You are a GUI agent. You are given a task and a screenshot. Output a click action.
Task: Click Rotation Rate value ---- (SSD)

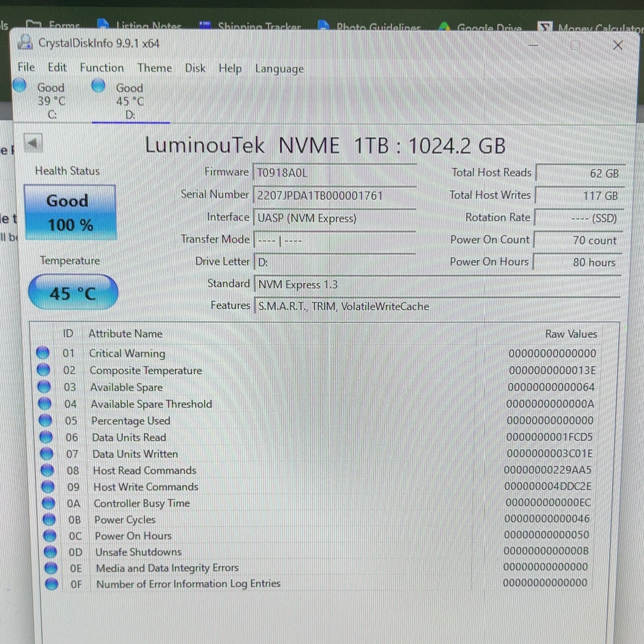click(x=579, y=218)
